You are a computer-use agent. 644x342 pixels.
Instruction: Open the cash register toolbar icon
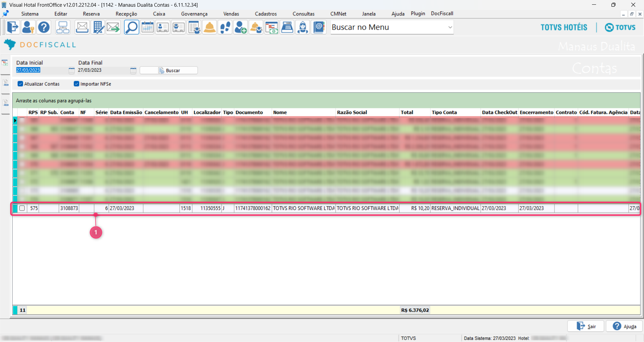tap(287, 27)
